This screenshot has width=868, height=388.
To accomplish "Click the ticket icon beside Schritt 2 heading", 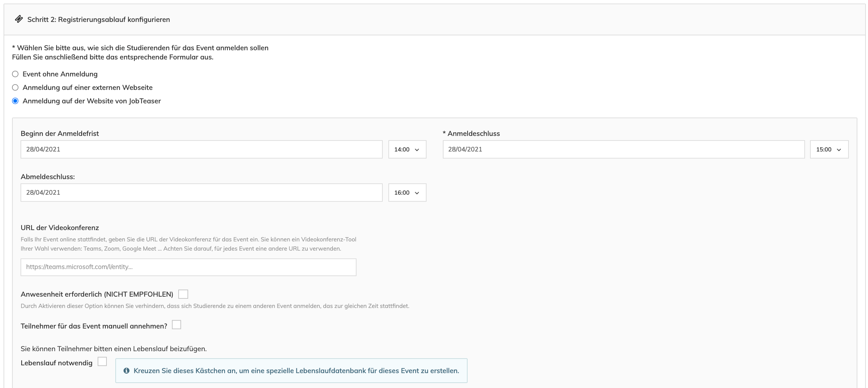I will [x=19, y=19].
